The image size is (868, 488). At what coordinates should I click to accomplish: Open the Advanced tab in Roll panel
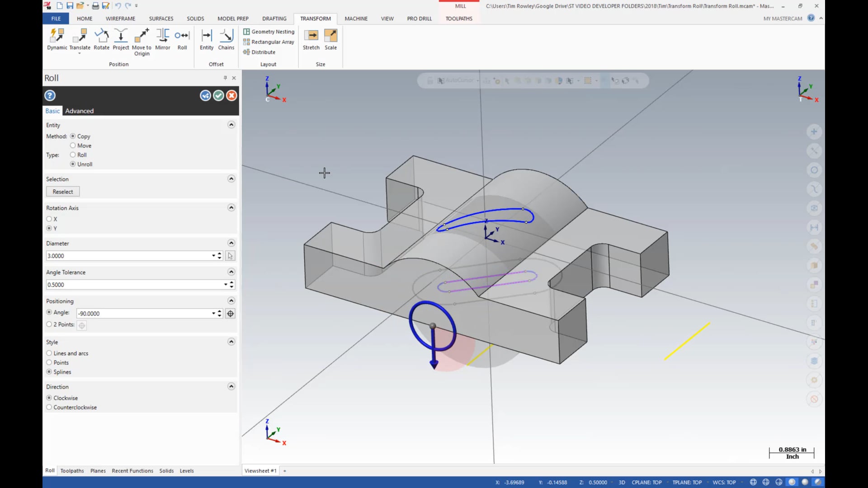coord(79,111)
